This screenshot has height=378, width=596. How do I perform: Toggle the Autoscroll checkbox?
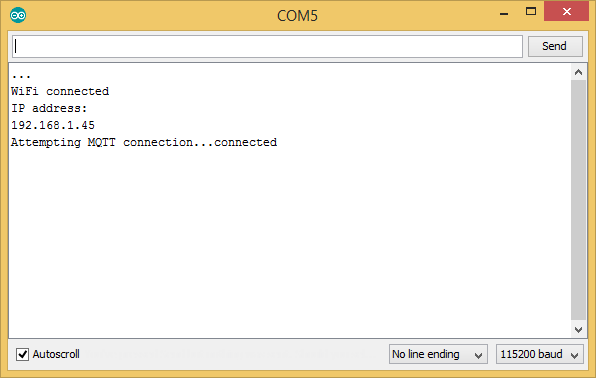point(22,354)
